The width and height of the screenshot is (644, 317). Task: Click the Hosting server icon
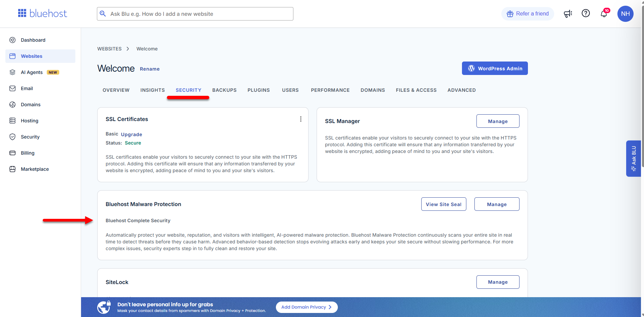pyautogui.click(x=12, y=121)
